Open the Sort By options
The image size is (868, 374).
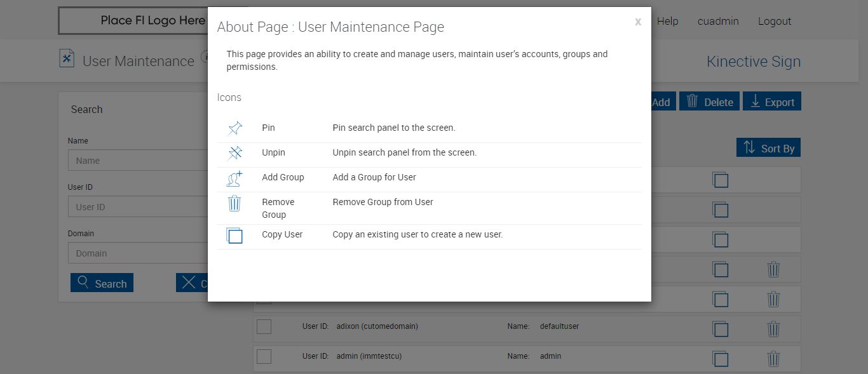tap(769, 148)
